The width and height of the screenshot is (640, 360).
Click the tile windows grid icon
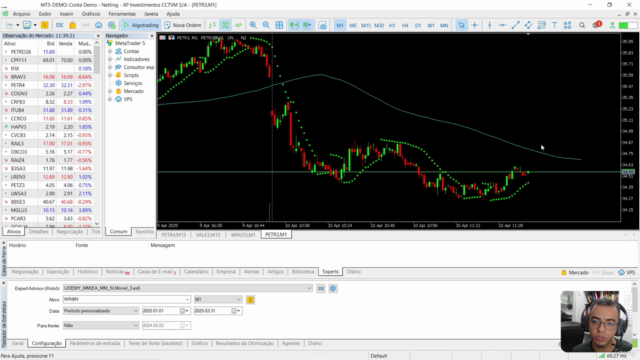279,25
